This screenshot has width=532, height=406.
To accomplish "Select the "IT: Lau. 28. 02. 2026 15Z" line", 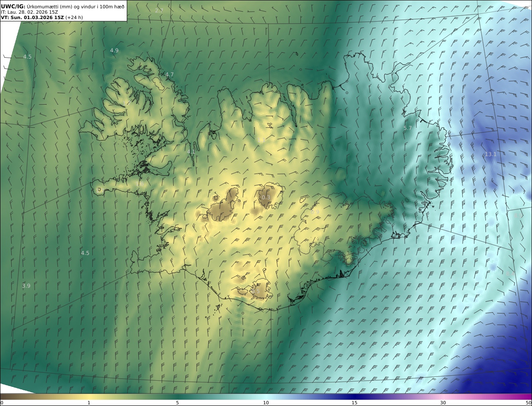I will (x=30, y=12).
